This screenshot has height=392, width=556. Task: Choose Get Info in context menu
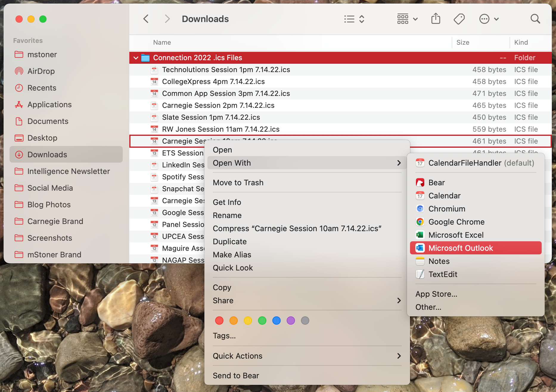pos(307,202)
